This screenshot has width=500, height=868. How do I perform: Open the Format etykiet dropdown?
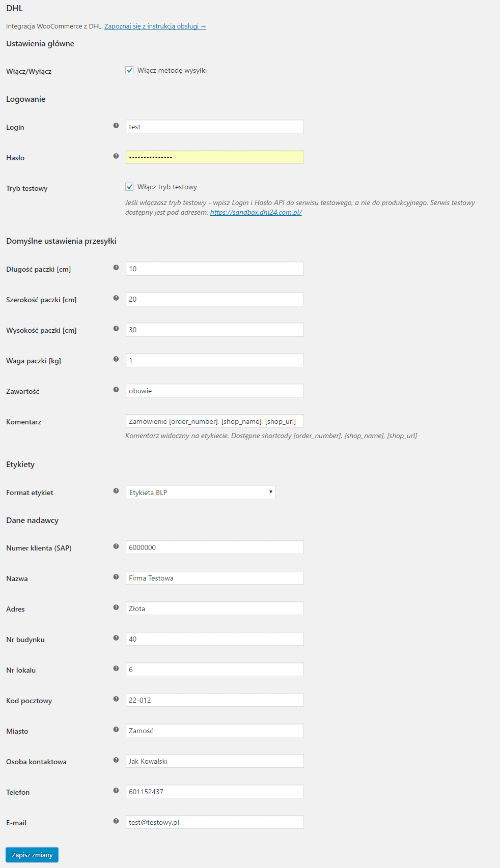201,493
